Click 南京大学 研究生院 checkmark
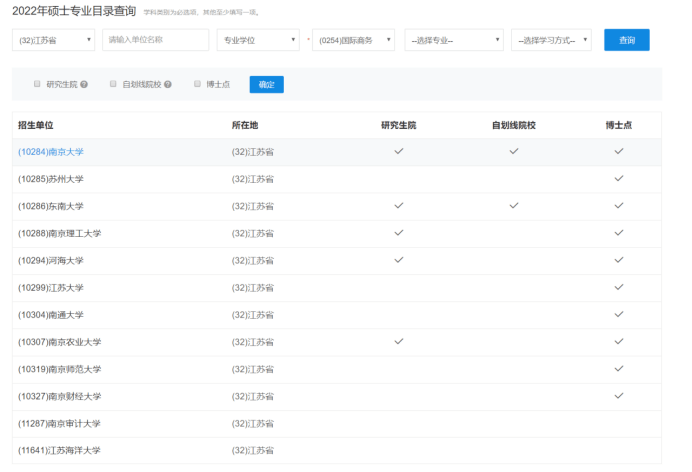The width and height of the screenshot is (692, 472). click(399, 151)
